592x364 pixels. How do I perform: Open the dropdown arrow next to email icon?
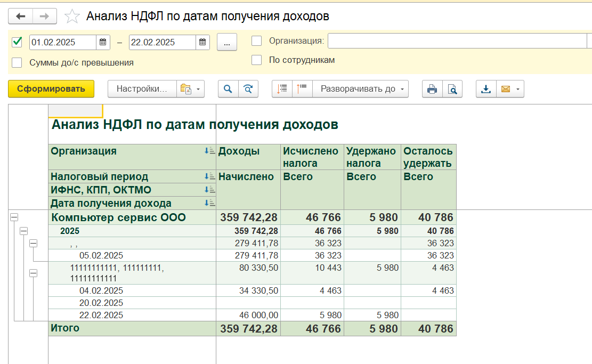518,90
